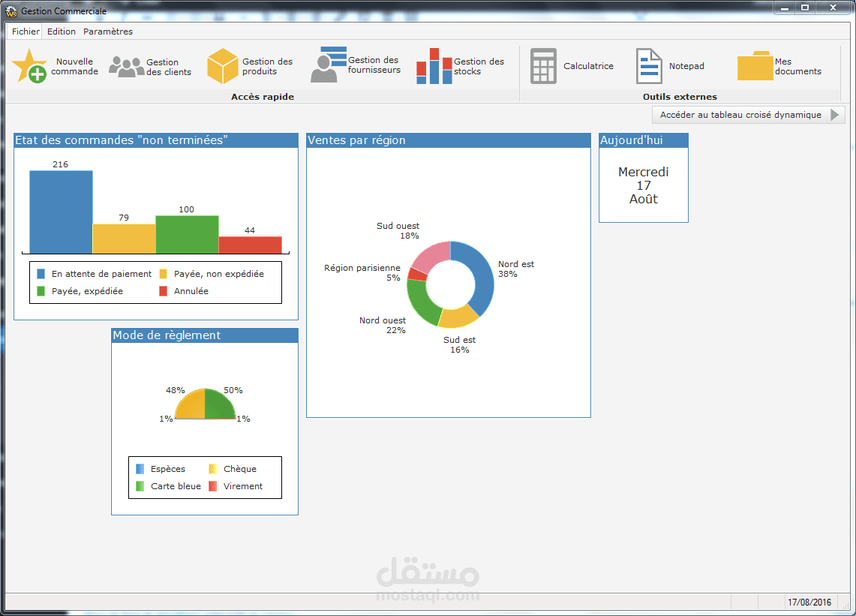Click the 'Carte bleue' legend text
Screen dimensions: 856x616
click(176, 487)
